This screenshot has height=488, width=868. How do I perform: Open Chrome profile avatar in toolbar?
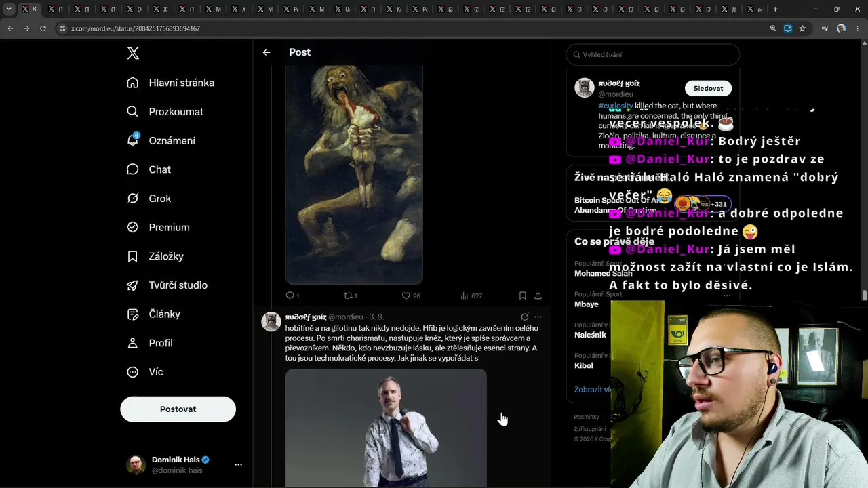point(841,28)
